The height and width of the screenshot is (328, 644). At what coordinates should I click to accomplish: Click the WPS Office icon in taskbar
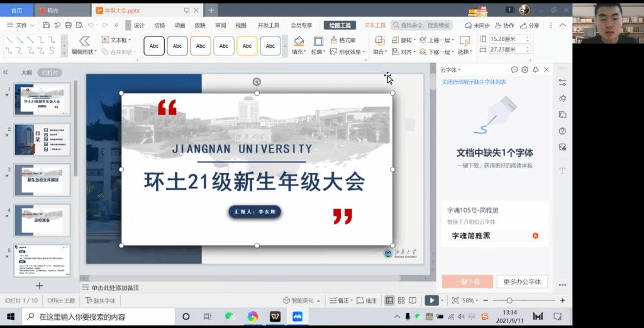(x=275, y=316)
